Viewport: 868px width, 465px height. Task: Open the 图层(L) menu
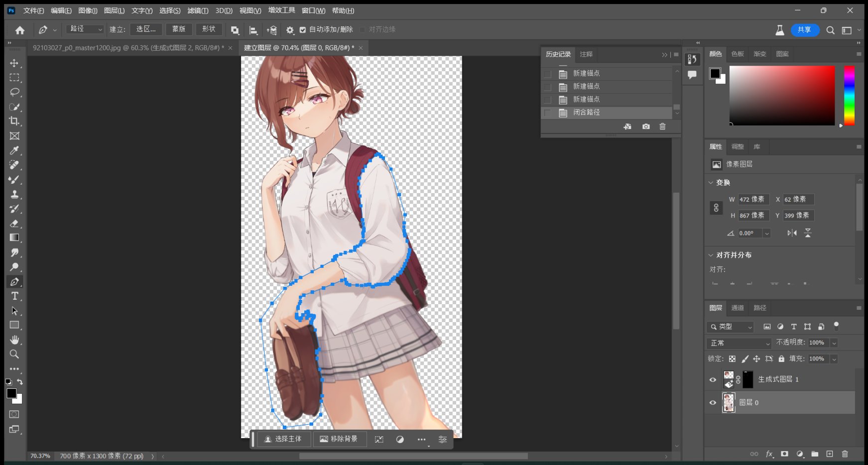click(x=114, y=10)
